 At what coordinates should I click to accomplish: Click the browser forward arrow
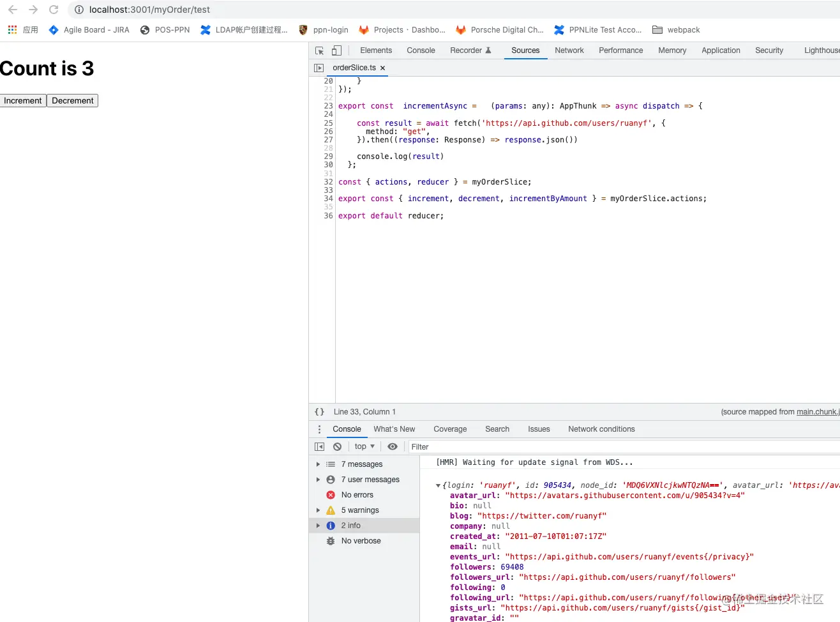33,10
